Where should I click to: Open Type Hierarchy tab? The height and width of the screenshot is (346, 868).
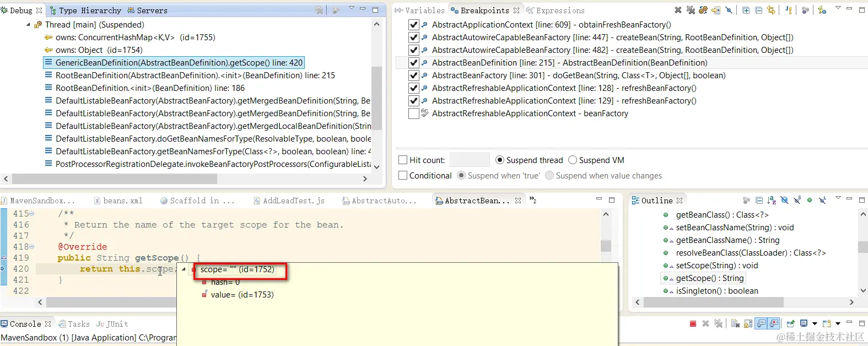click(x=85, y=10)
